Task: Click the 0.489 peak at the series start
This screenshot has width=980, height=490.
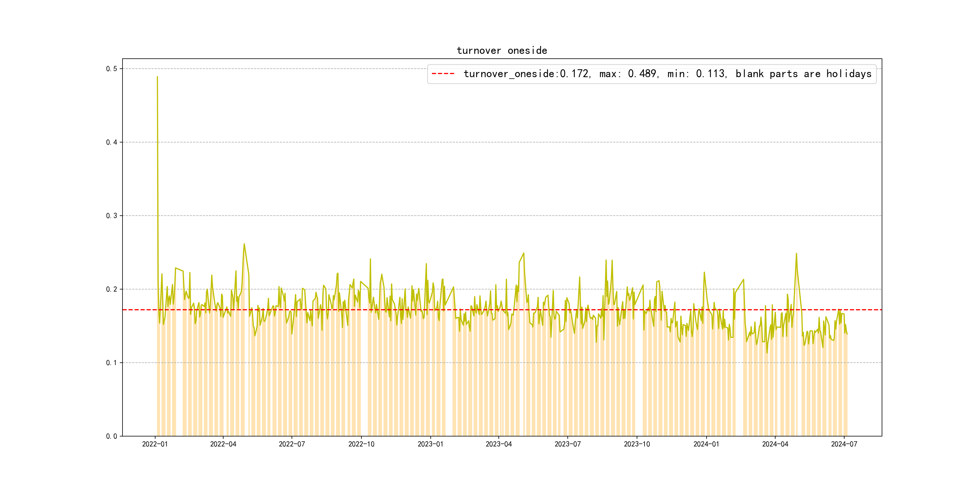Action: tap(157, 77)
